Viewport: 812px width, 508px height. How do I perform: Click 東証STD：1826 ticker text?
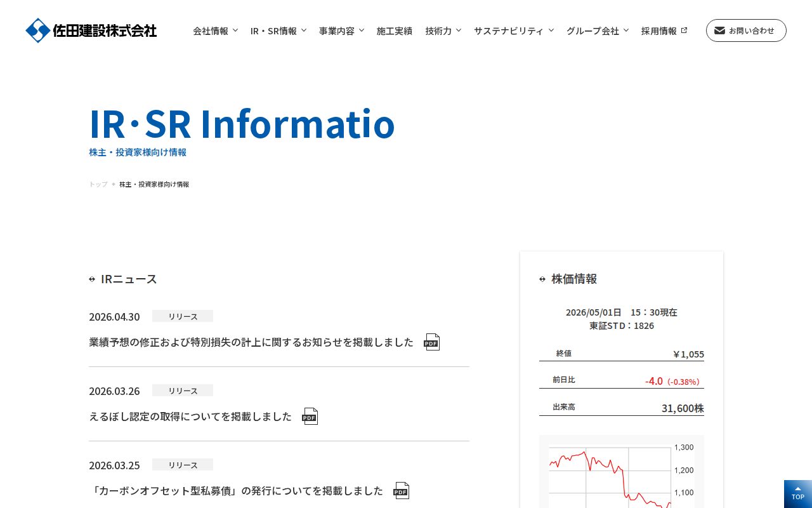pos(622,326)
